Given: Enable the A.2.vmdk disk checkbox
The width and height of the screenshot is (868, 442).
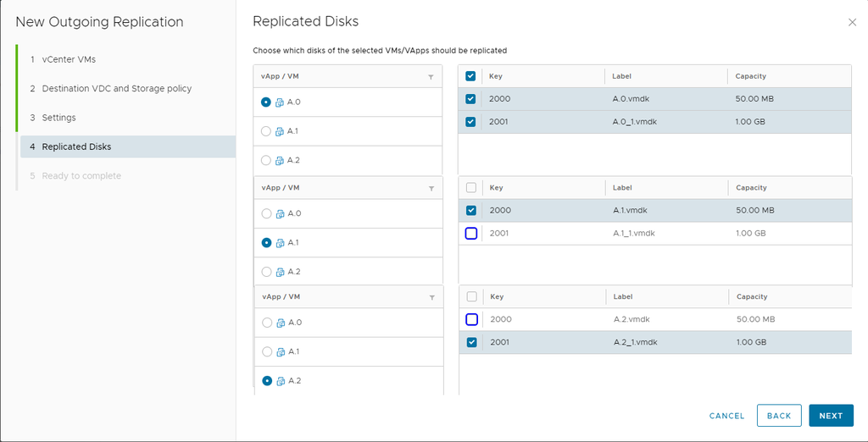Looking at the screenshot, I should (471, 320).
